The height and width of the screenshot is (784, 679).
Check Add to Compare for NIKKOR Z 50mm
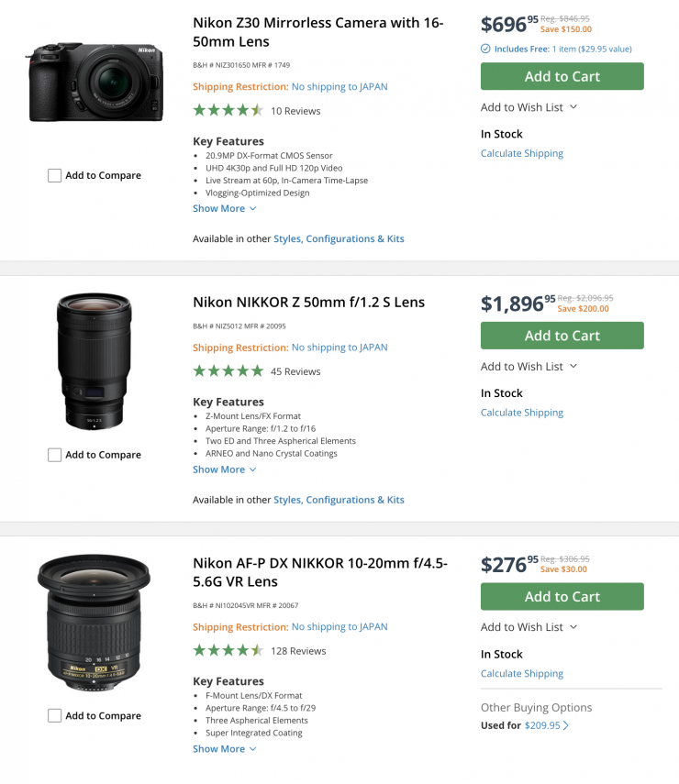[x=55, y=455]
